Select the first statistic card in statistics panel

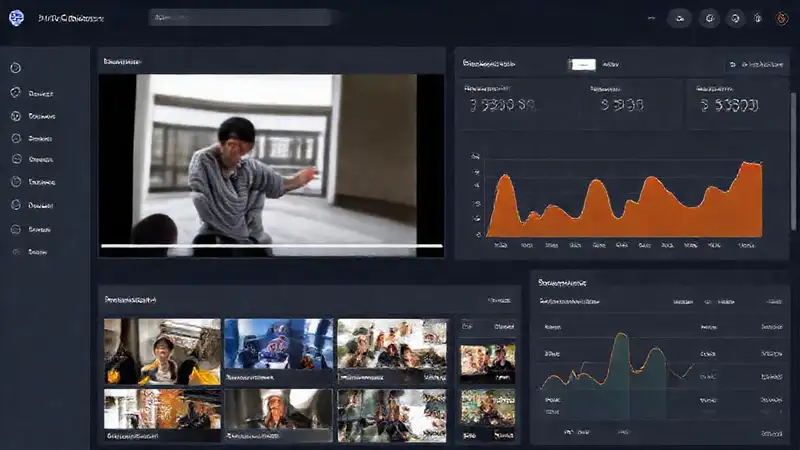click(x=519, y=104)
